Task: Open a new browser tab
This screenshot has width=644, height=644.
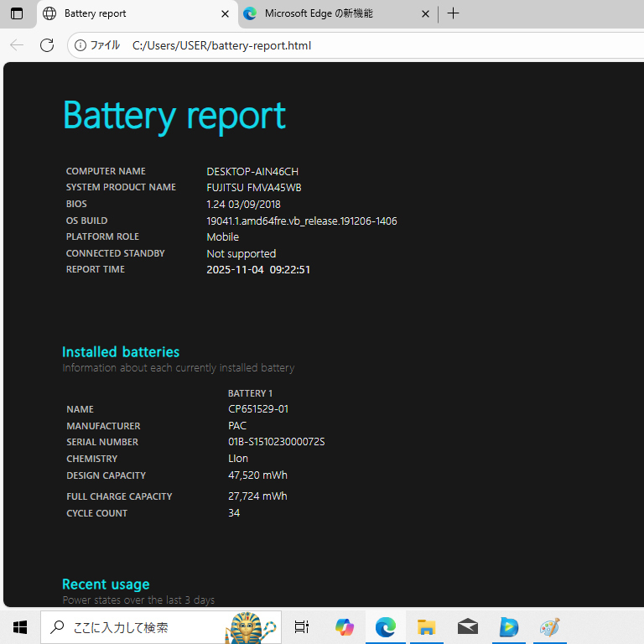Action: click(x=453, y=13)
